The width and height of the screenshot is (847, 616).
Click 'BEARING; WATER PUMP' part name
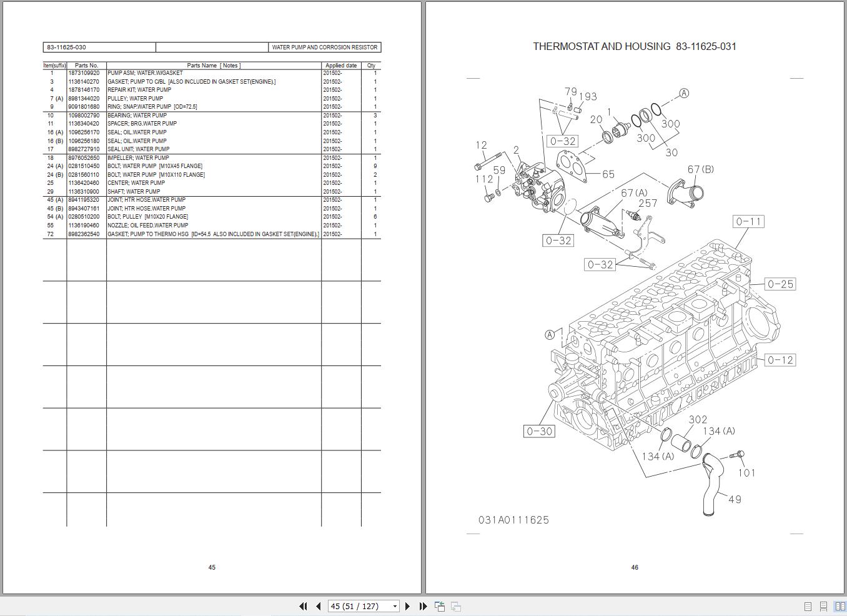[137, 116]
